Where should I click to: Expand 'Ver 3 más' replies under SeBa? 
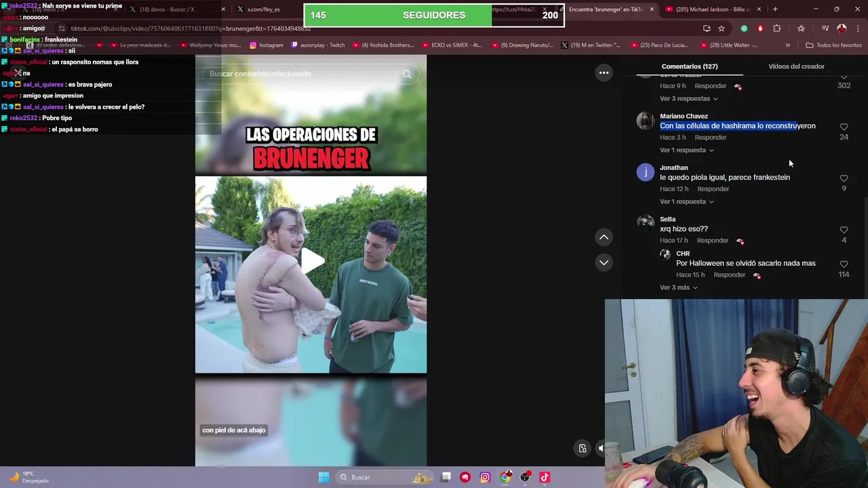click(679, 288)
